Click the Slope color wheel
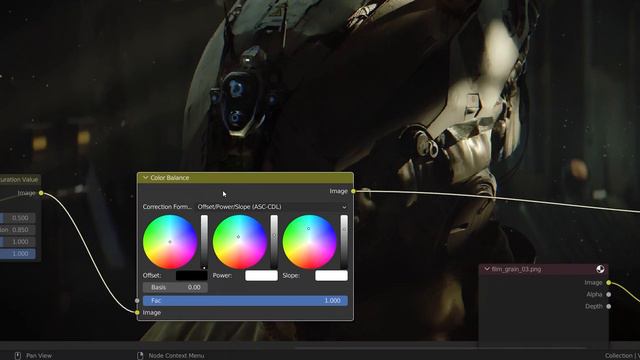 (x=309, y=242)
